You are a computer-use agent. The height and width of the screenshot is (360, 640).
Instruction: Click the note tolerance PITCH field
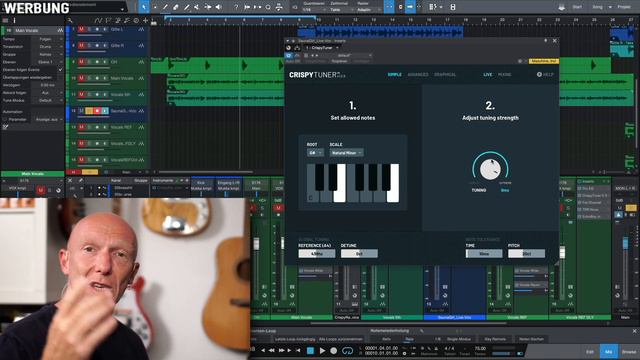(527, 253)
